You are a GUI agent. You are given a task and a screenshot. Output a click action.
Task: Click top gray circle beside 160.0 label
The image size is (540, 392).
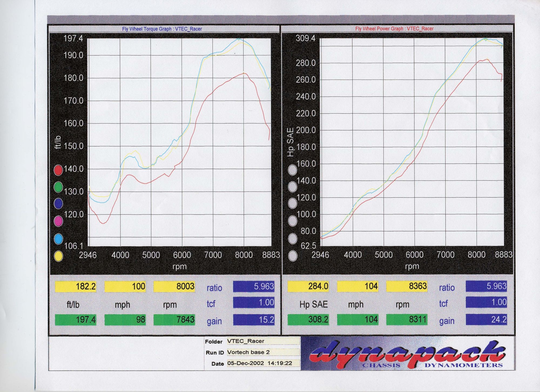(293, 170)
